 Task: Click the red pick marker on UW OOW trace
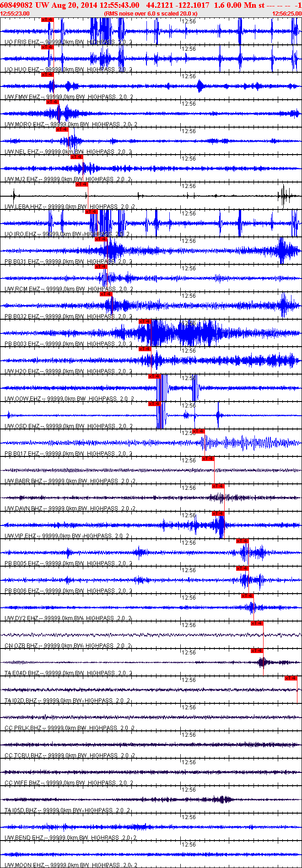(155, 376)
